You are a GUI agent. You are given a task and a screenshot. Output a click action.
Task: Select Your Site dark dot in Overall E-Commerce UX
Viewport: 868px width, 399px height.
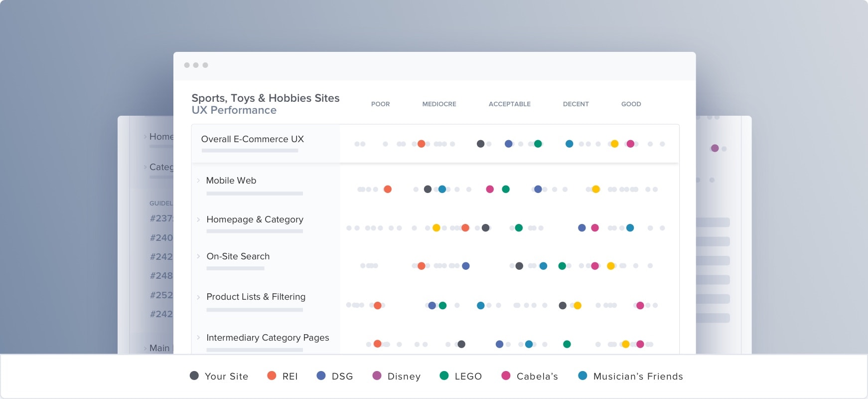(480, 144)
